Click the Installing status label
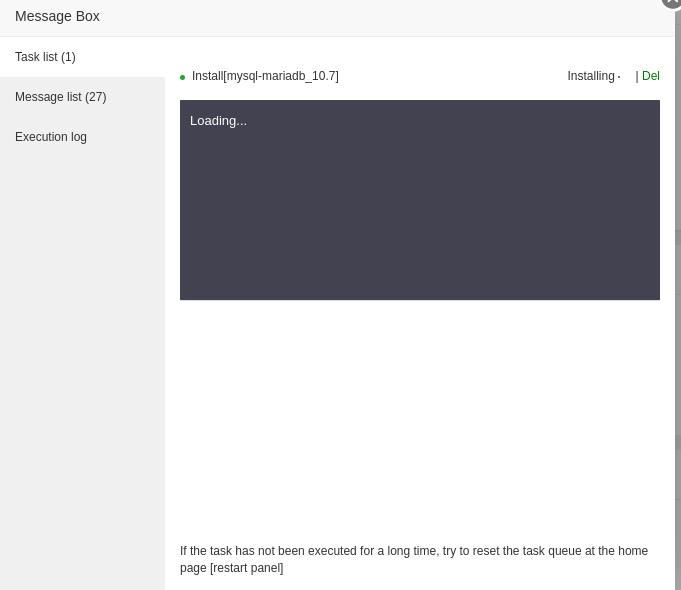Screen dimensions: 681x590 (x=590, y=76)
